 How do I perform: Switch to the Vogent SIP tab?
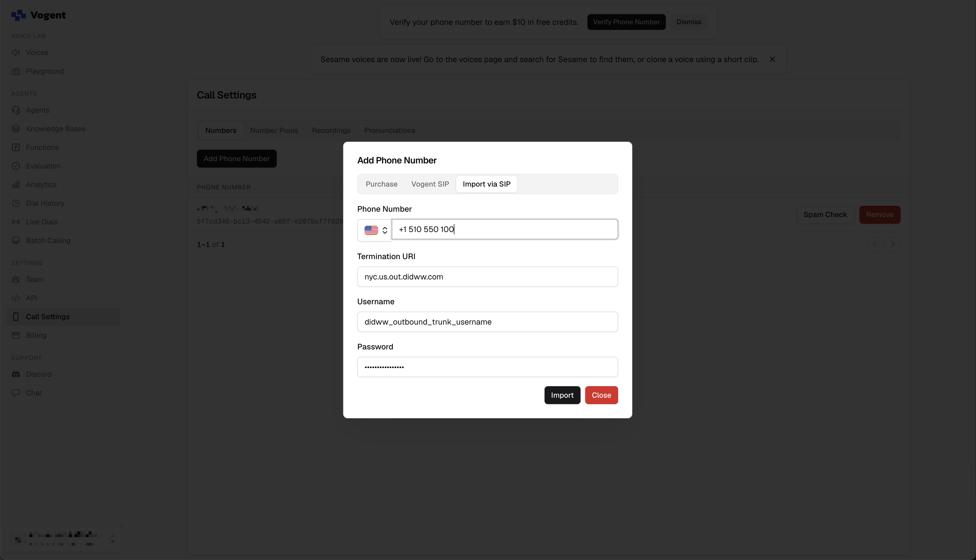(x=430, y=184)
